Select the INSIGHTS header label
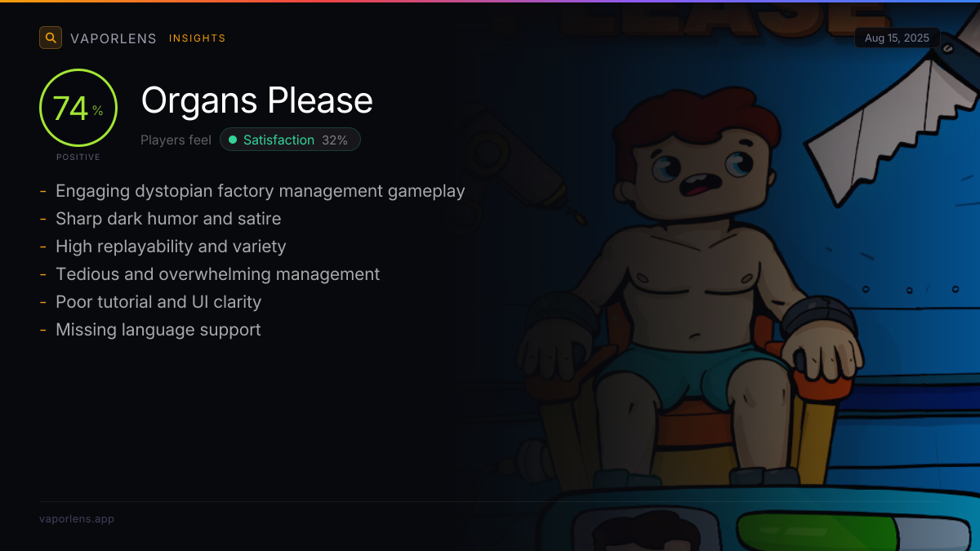 198,38
